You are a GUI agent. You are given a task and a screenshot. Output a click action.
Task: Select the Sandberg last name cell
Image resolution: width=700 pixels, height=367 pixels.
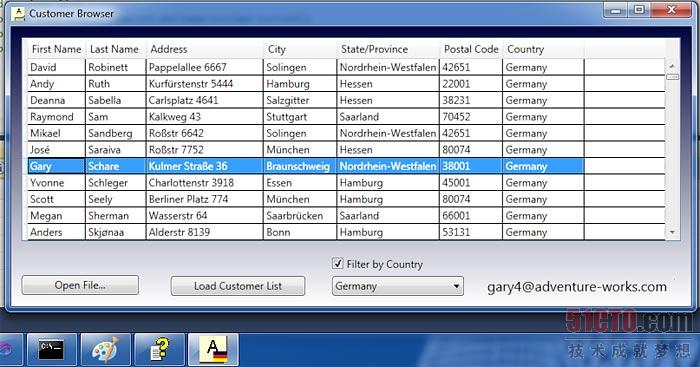point(116,133)
